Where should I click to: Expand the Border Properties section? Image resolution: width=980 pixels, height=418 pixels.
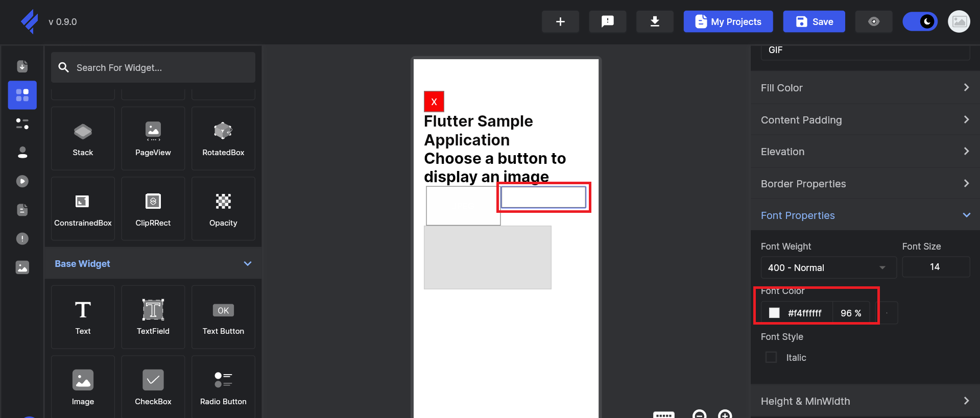[x=865, y=184]
